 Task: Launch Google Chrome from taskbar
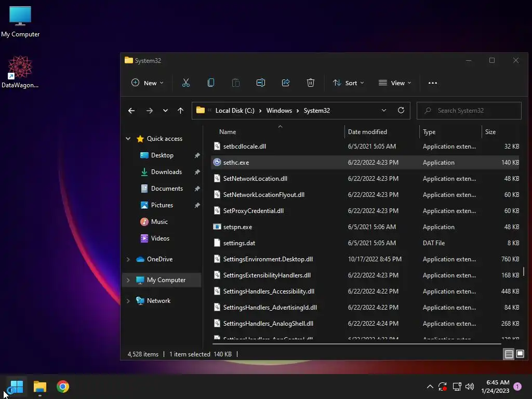coord(63,387)
